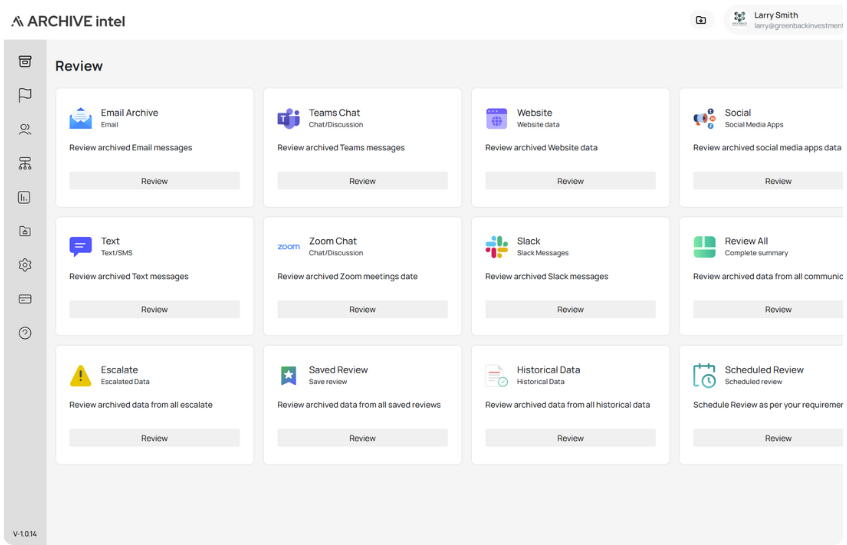Open the flag icon in sidebar

point(25,95)
